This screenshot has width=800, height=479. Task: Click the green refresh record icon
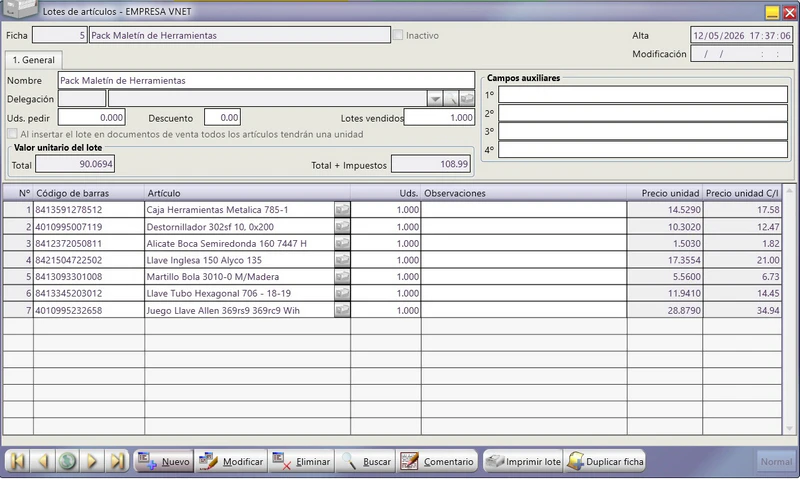67,461
